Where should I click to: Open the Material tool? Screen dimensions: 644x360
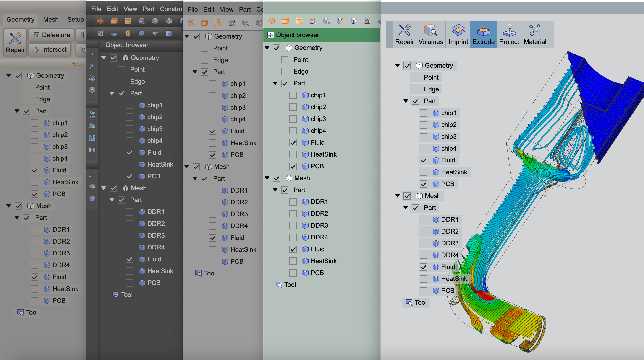535,34
